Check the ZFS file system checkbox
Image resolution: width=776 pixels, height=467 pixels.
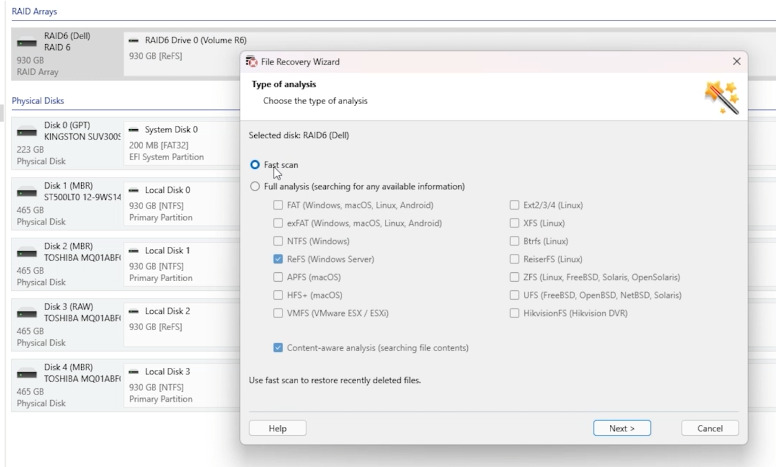515,277
